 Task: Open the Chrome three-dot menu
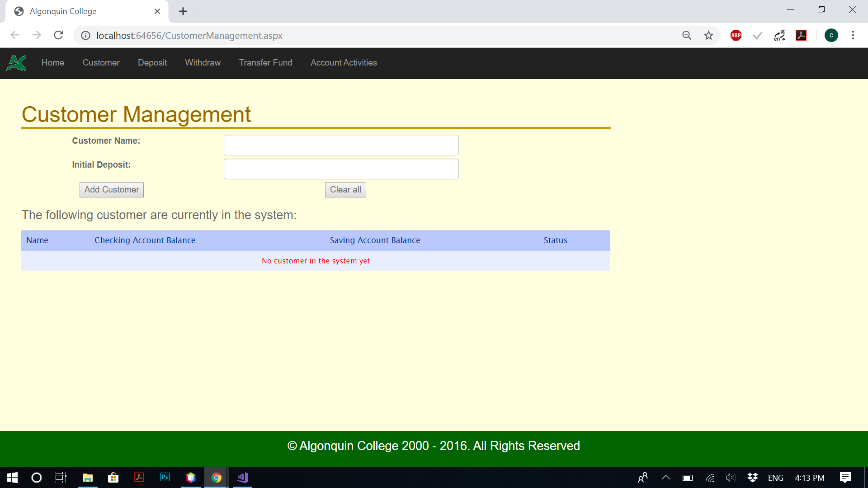(x=853, y=35)
